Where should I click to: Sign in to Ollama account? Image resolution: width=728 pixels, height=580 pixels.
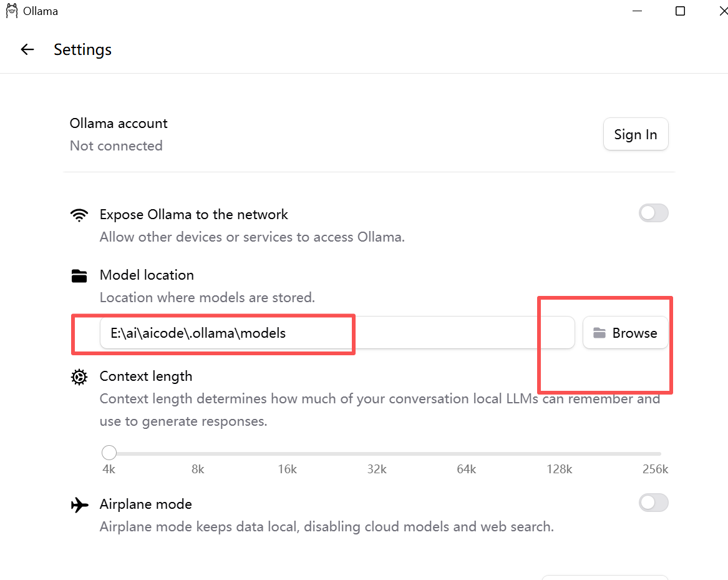(636, 134)
